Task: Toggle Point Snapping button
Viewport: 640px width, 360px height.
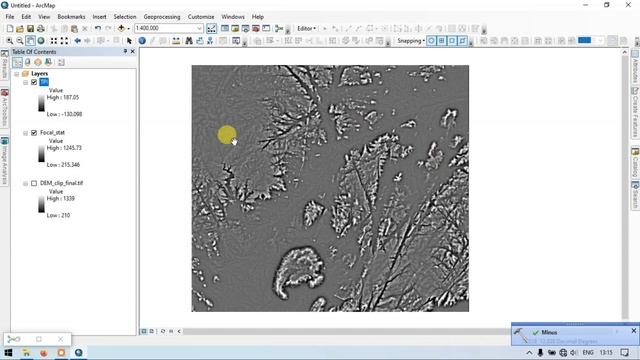Action: (x=431, y=41)
